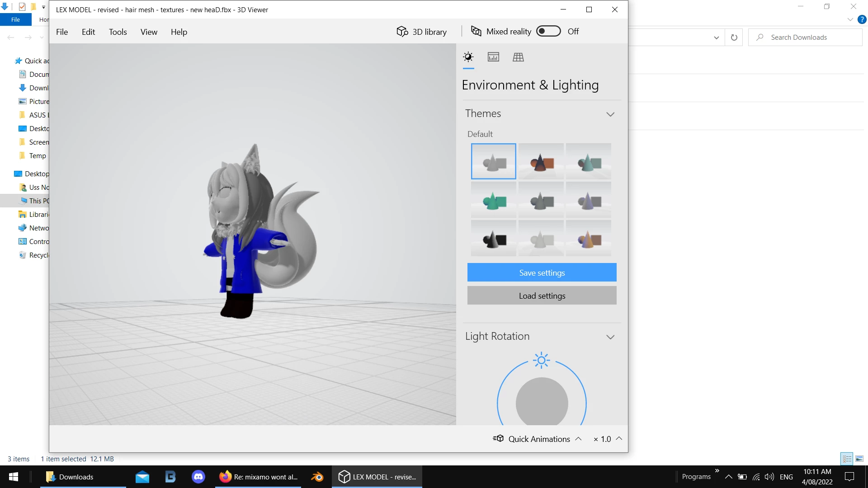Open Discord from the taskbar
The image size is (868, 488).
point(198,477)
